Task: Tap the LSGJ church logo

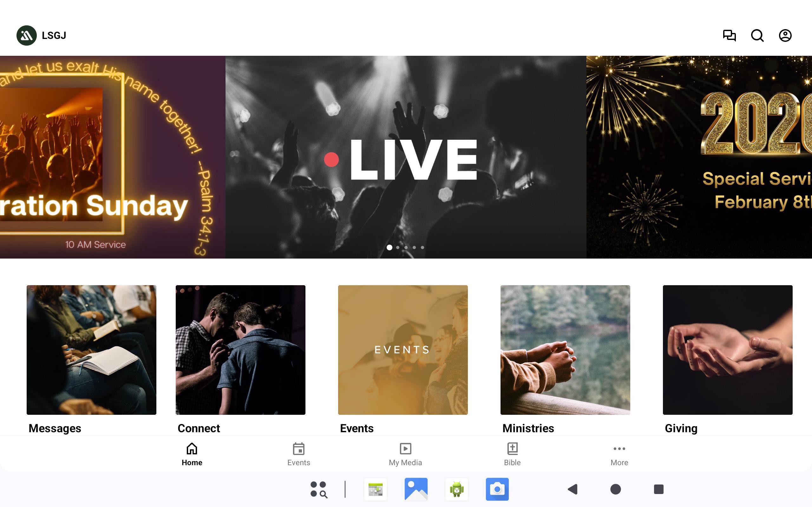Action: pos(27,35)
